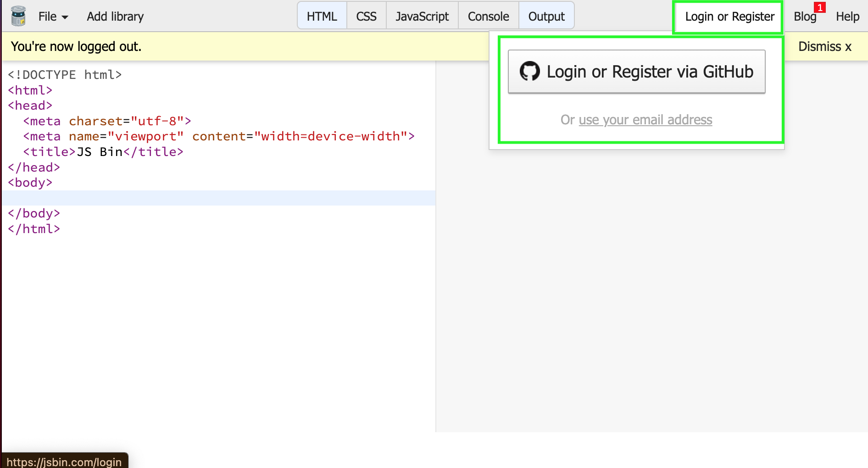Open the File dropdown menu
The image size is (868, 468).
tap(53, 17)
